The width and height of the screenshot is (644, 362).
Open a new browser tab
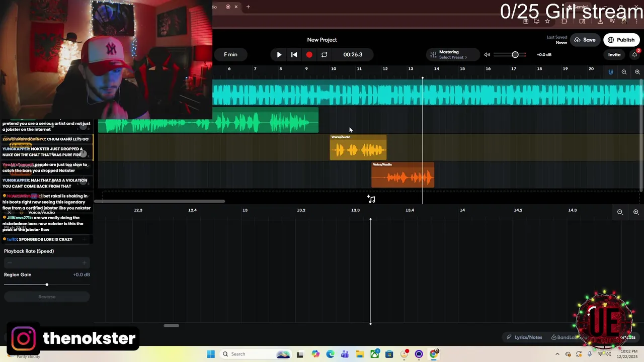(248, 7)
